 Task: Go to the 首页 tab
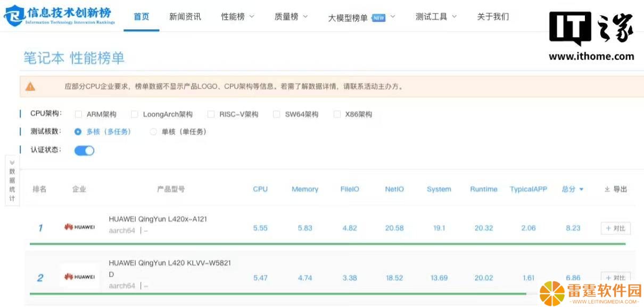pos(142,17)
